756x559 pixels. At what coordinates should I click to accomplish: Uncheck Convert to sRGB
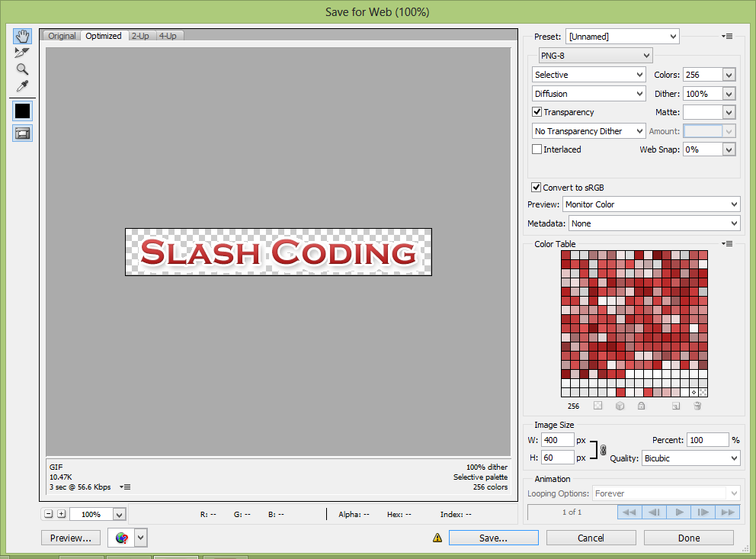536,187
